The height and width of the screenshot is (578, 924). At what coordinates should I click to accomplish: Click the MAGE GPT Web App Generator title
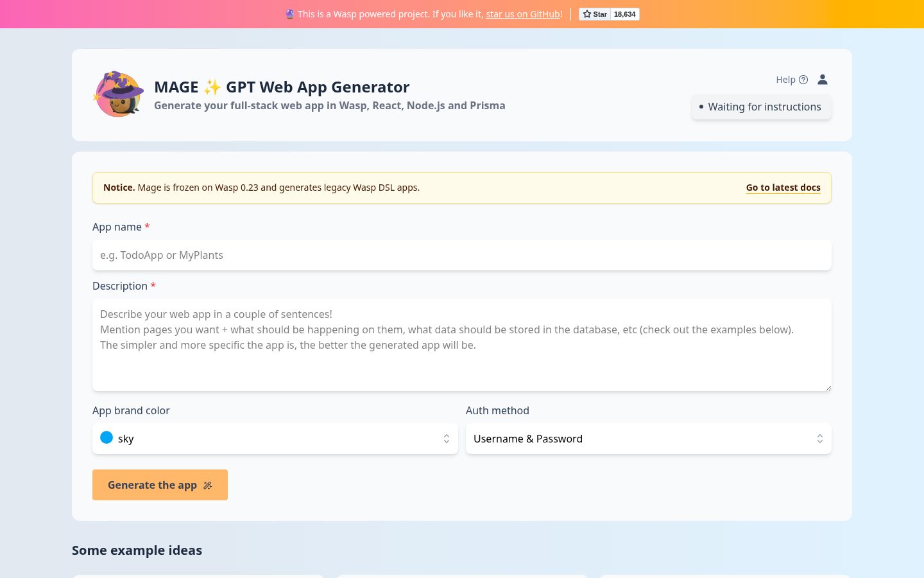[282, 87]
